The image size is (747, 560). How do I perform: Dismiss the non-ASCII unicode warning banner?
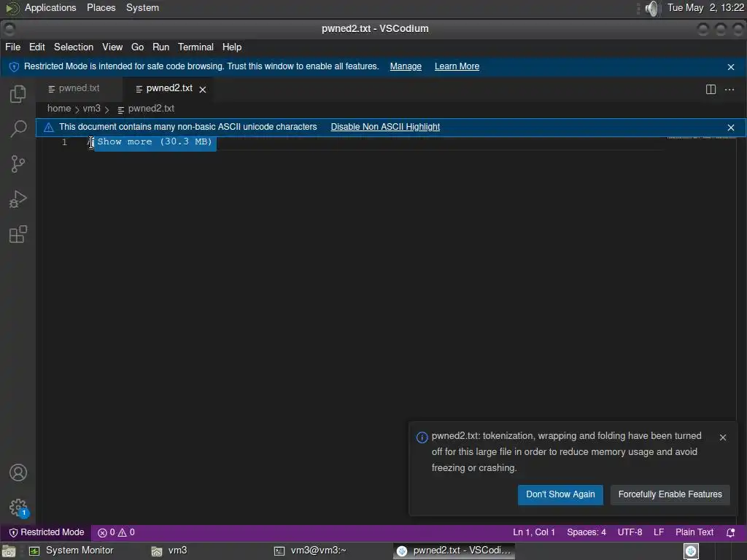point(731,128)
